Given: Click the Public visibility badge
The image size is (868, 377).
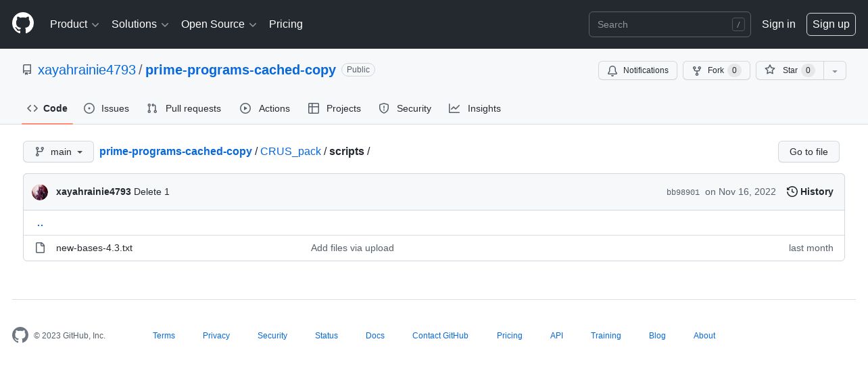Looking at the screenshot, I should (358, 70).
